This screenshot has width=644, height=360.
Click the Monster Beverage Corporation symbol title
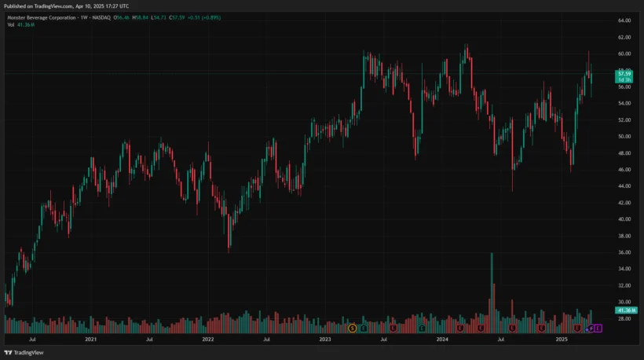[42, 17]
